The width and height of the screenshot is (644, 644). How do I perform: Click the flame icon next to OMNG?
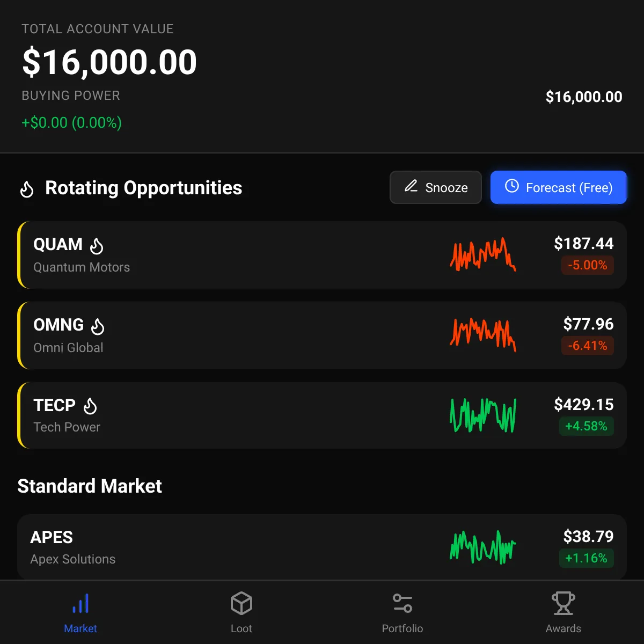coord(98,326)
